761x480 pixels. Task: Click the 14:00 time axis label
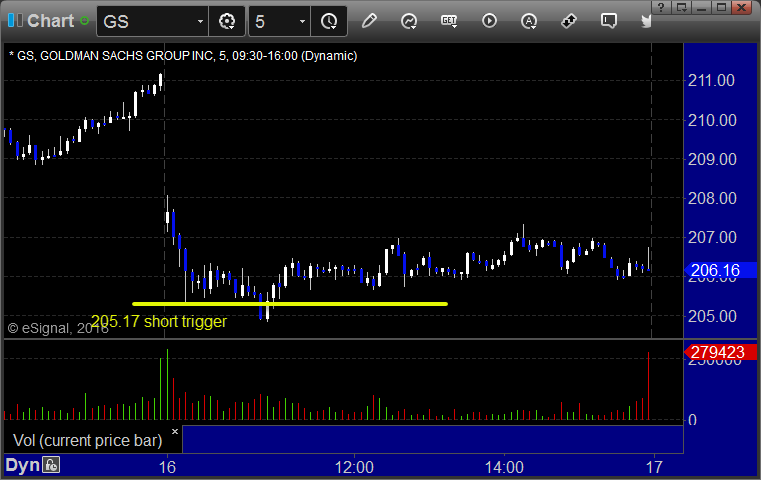click(x=504, y=467)
